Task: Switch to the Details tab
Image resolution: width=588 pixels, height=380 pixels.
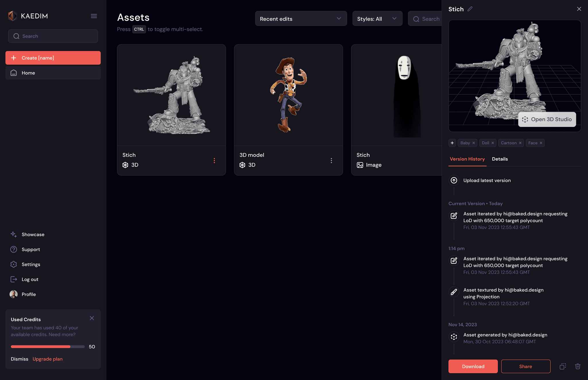Action: (500, 159)
